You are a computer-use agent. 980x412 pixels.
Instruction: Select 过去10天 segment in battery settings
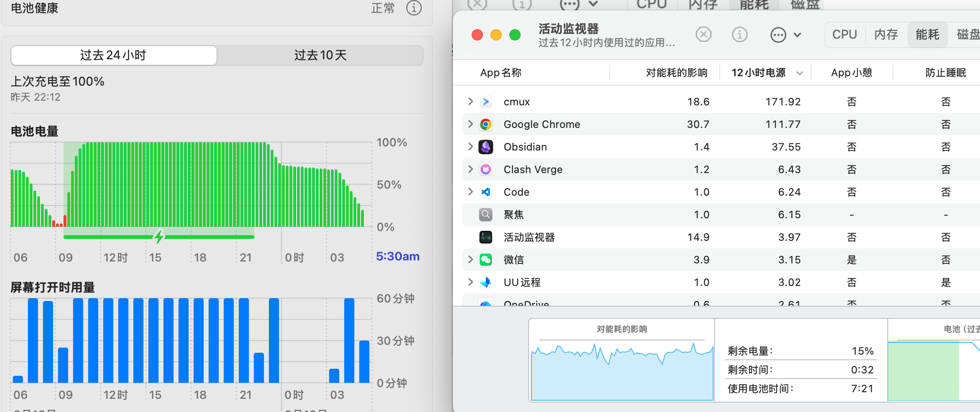(x=320, y=55)
